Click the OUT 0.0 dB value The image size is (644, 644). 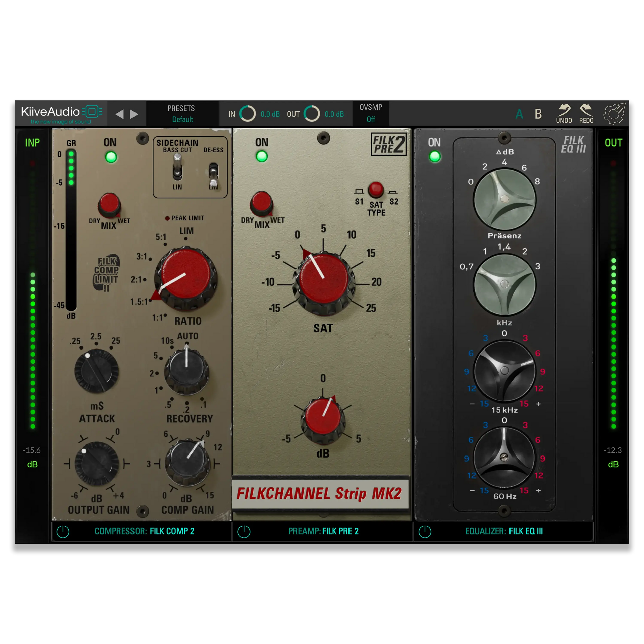(x=334, y=114)
